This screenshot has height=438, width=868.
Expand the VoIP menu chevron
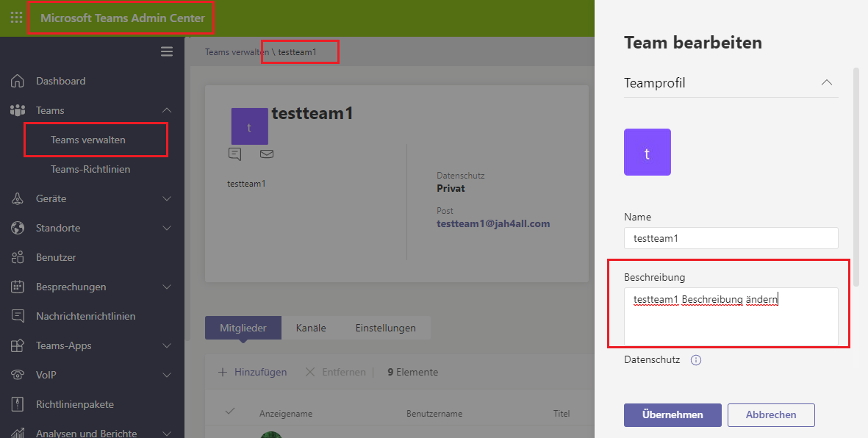point(167,374)
